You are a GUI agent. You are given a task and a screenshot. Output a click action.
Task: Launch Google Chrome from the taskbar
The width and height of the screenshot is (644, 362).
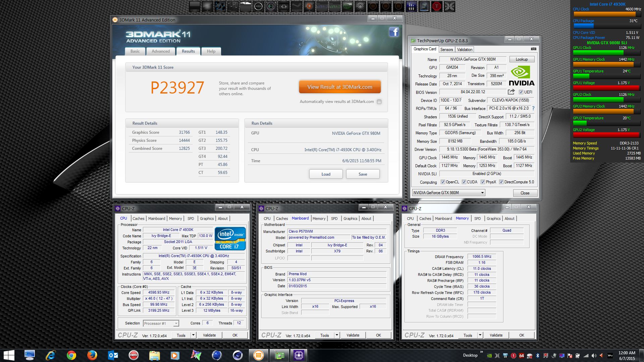(71, 355)
